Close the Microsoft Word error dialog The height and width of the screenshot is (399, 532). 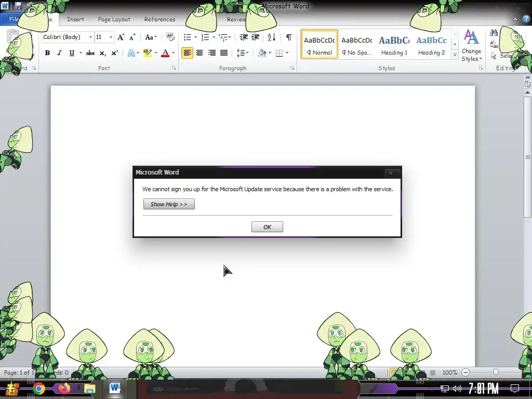pyautogui.click(x=391, y=173)
